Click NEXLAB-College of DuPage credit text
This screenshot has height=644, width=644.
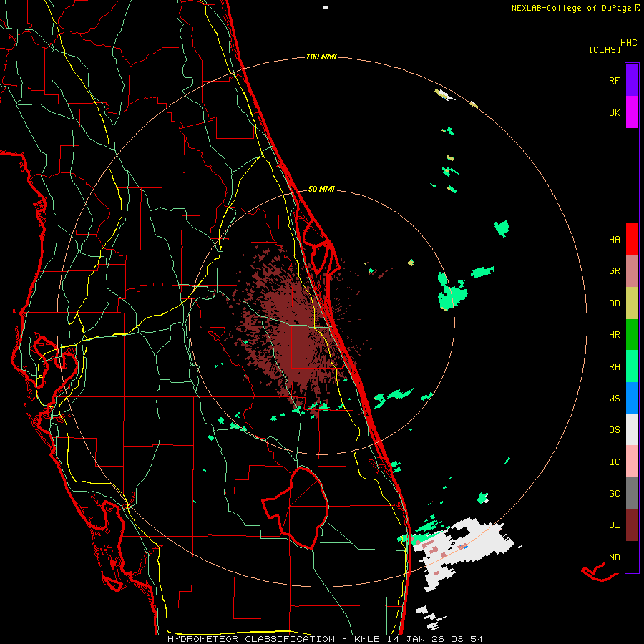(x=572, y=8)
